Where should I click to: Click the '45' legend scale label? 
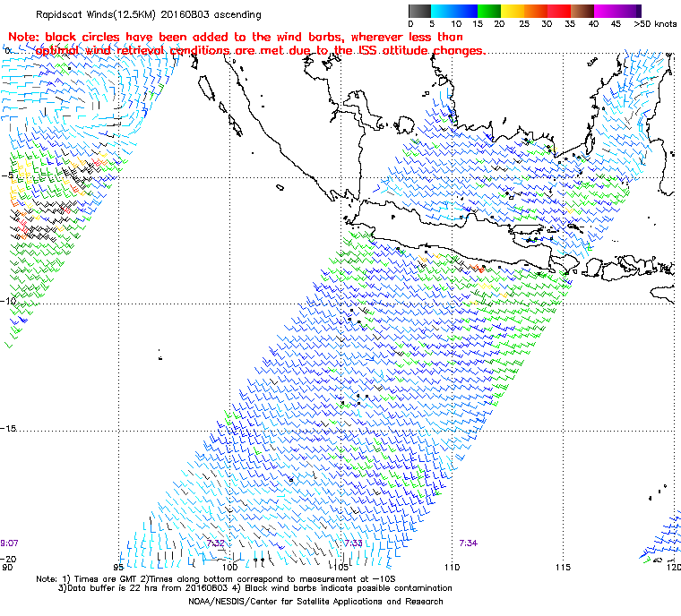pyautogui.click(x=616, y=24)
